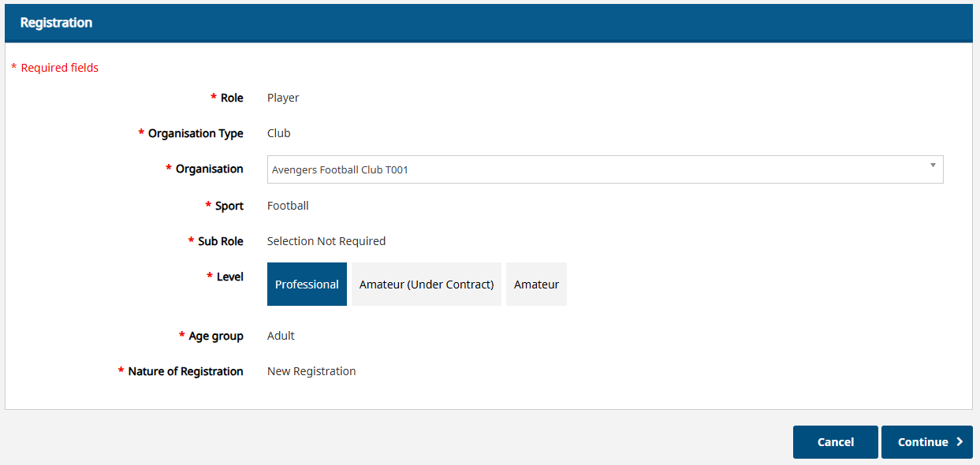Click the Age group label
980x465 pixels.
(x=216, y=336)
